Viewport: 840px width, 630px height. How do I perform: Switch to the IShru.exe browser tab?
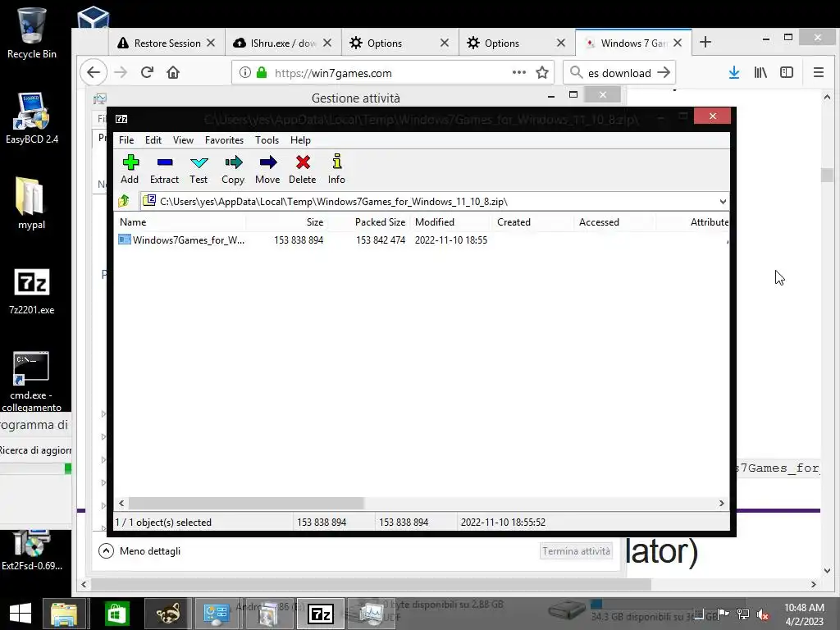coord(283,43)
